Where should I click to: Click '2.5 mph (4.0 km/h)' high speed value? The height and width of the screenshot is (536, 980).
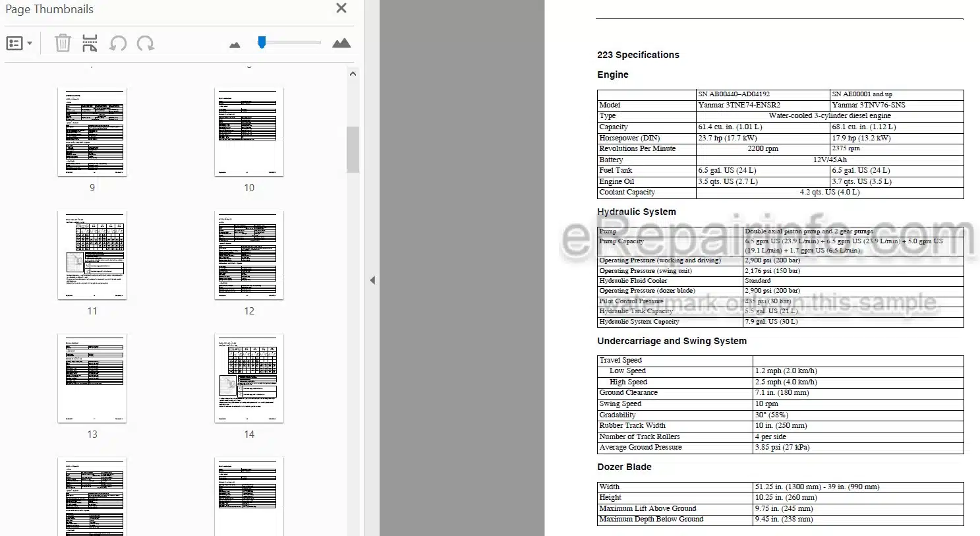pos(786,382)
